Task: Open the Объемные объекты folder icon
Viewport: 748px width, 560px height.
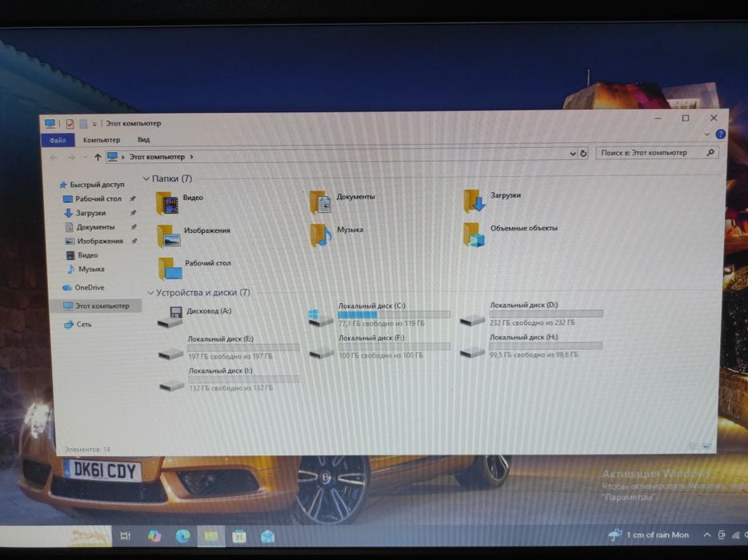Action: [x=474, y=234]
